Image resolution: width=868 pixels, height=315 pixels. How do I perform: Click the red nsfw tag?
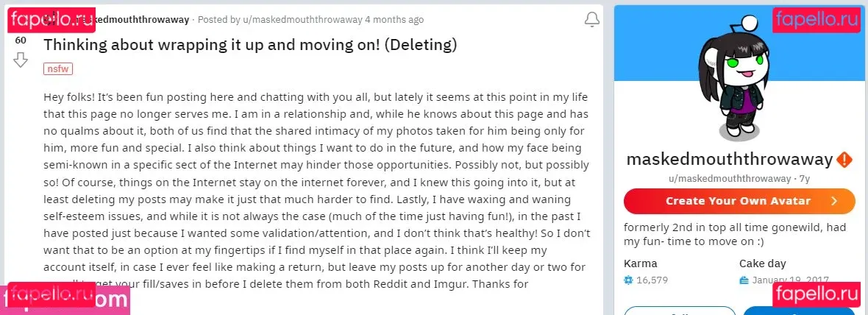tap(58, 68)
